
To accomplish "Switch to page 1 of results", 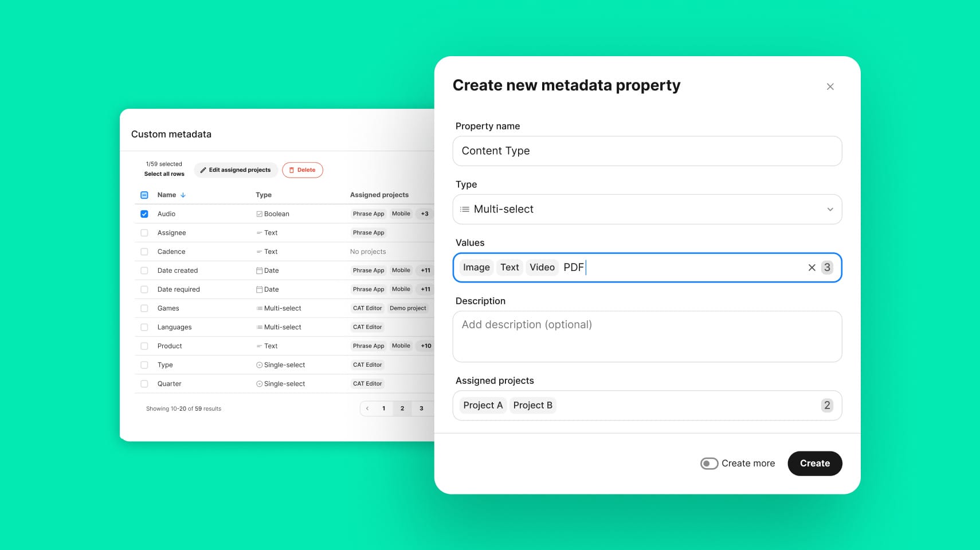I will click(383, 408).
